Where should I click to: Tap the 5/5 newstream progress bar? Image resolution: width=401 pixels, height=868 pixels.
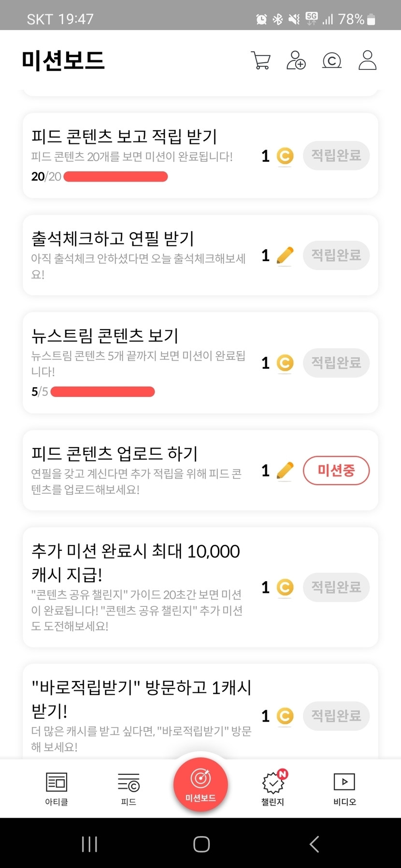tap(102, 392)
